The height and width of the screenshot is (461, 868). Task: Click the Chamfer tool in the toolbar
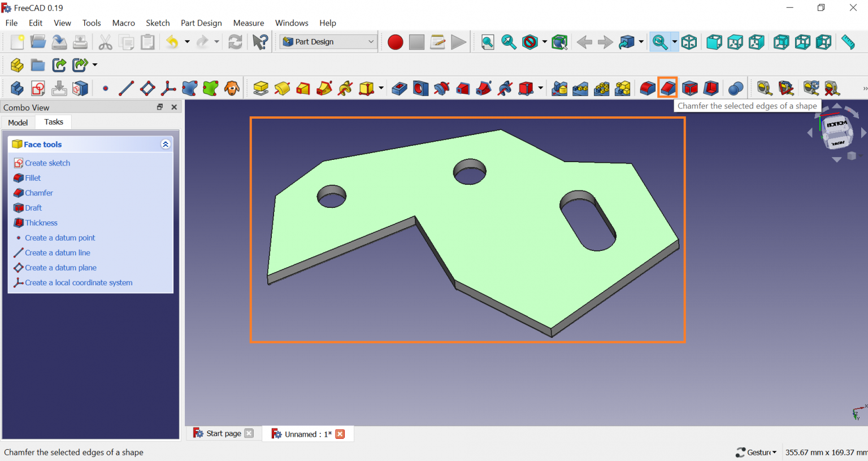(x=668, y=88)
